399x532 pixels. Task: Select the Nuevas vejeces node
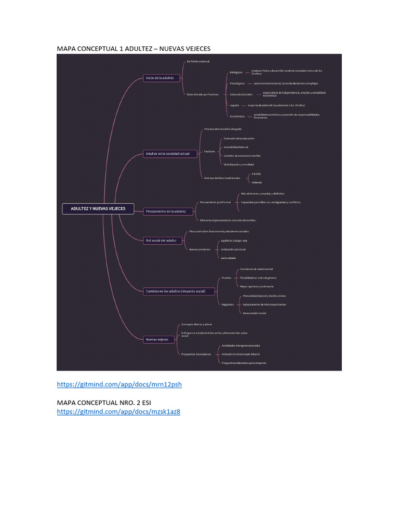pyautogui.click(x=156, y=339)
